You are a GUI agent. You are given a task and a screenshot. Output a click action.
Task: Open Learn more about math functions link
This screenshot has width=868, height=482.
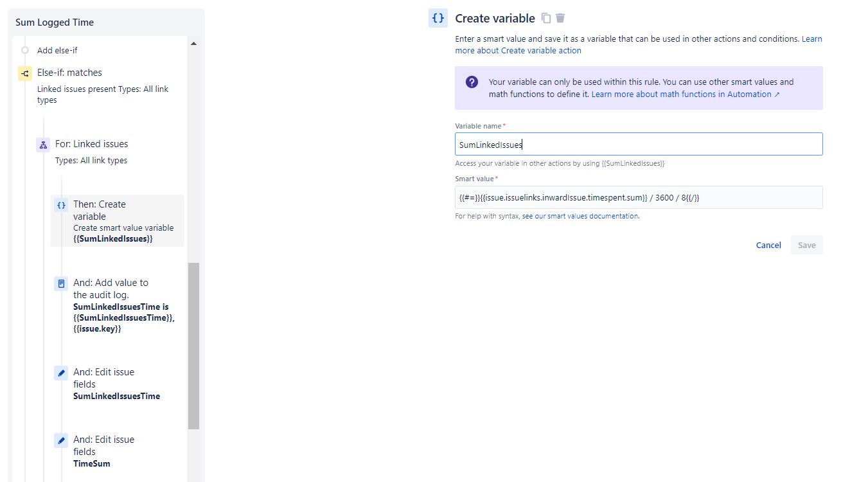point(686,94)
